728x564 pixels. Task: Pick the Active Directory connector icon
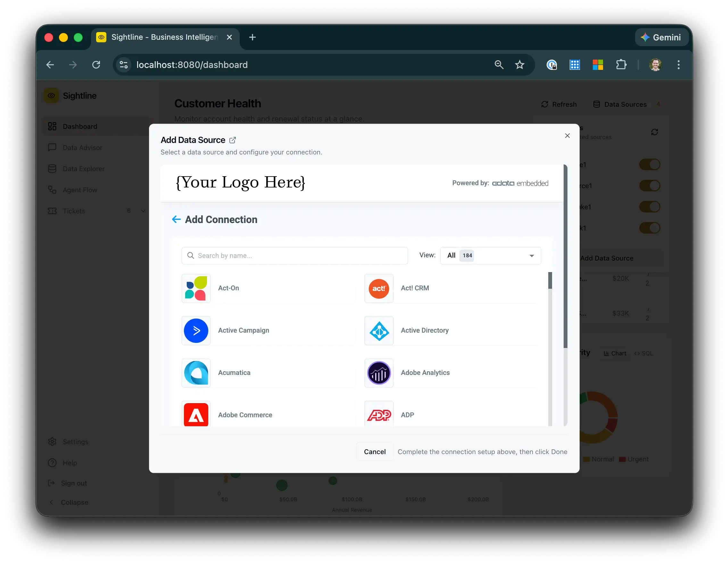click(379, 331)
